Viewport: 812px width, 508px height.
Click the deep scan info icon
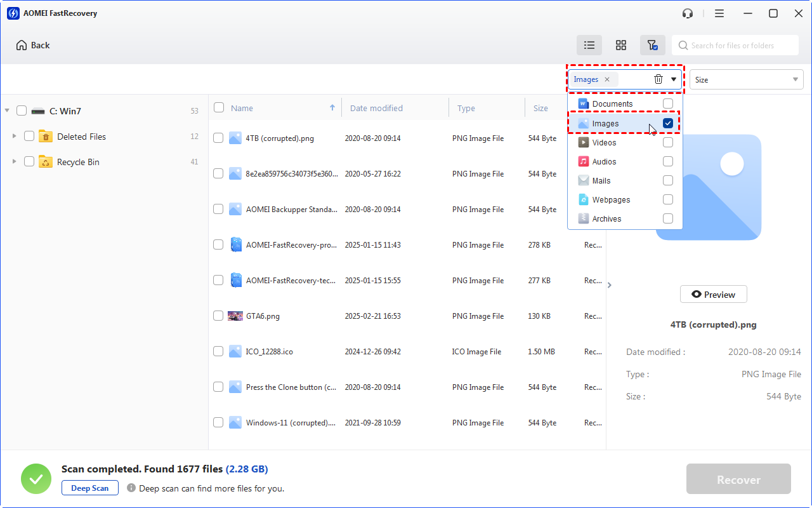click(x=131, y=488)
